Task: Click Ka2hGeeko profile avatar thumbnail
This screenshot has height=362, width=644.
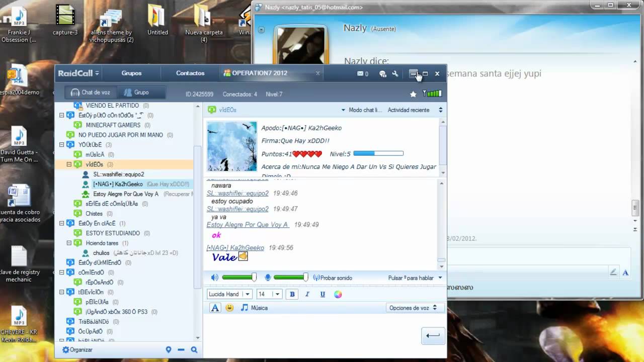Action: tap(232, 146)
